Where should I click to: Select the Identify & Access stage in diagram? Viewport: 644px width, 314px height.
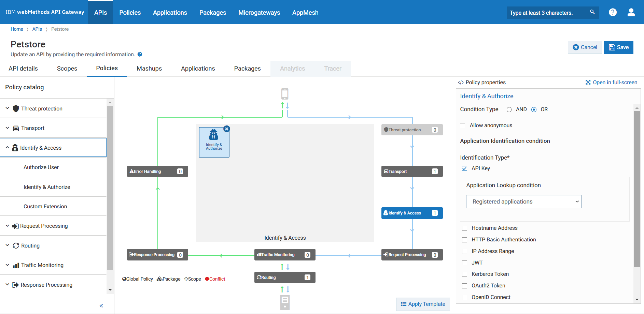click(x=412, y=213)
